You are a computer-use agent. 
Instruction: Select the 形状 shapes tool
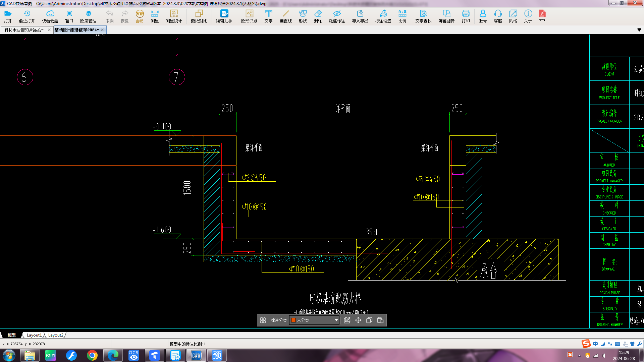tap(303, 16)
